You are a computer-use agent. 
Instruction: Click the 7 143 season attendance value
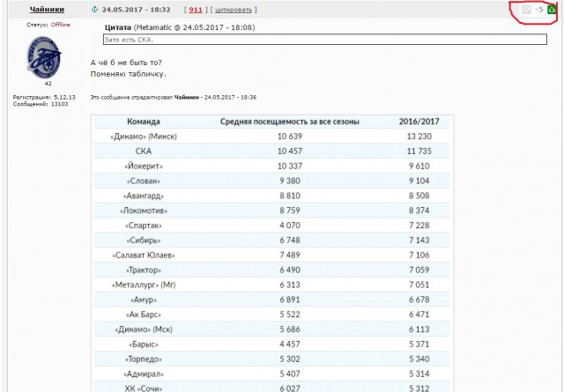click(x=419, y=240)
